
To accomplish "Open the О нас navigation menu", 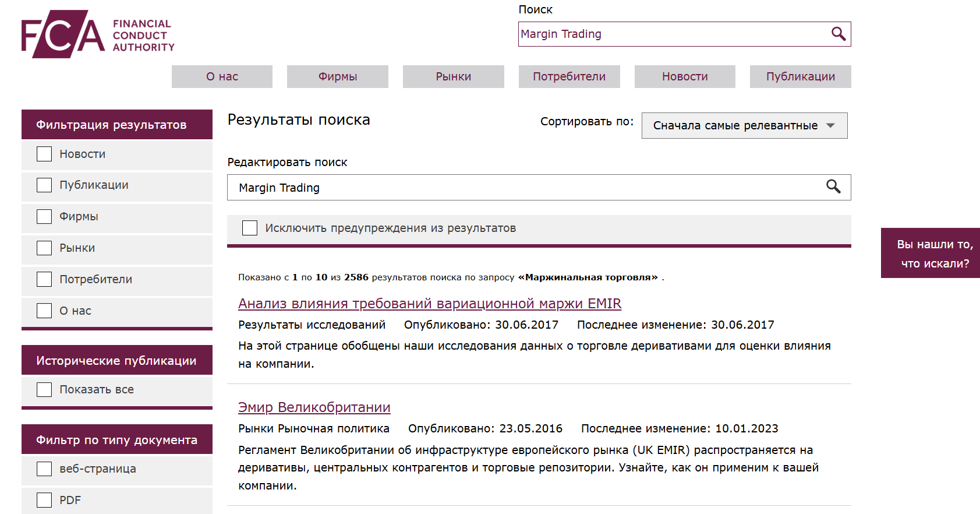I will [222, 76].
